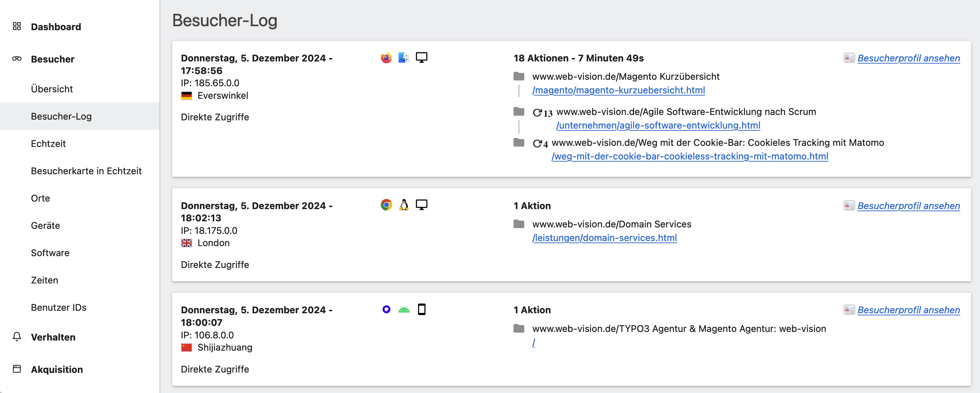Image resolution: width=980 pixels, height=393 pixels.
Task: Select the Opera browser icon on third visit
Action: coord(386,310)
